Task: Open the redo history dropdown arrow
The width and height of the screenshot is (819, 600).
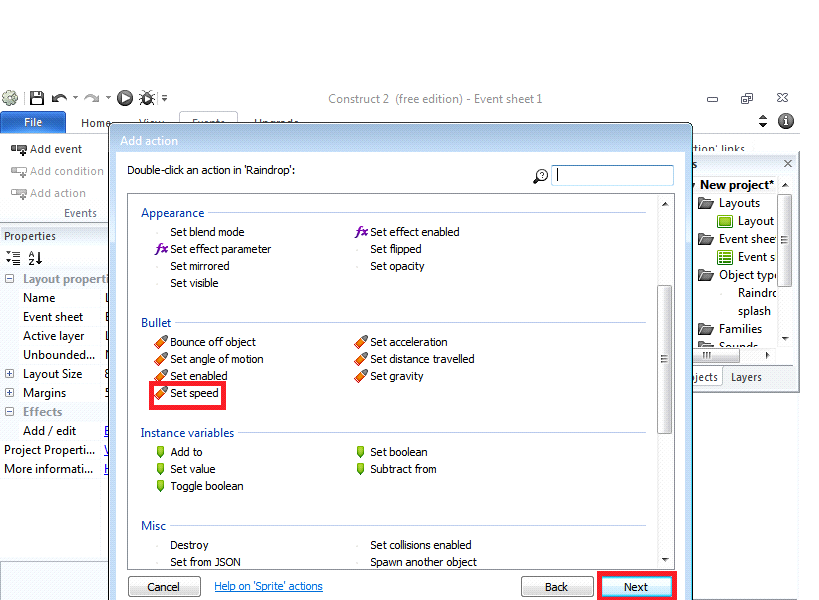Action: [108, 98]
